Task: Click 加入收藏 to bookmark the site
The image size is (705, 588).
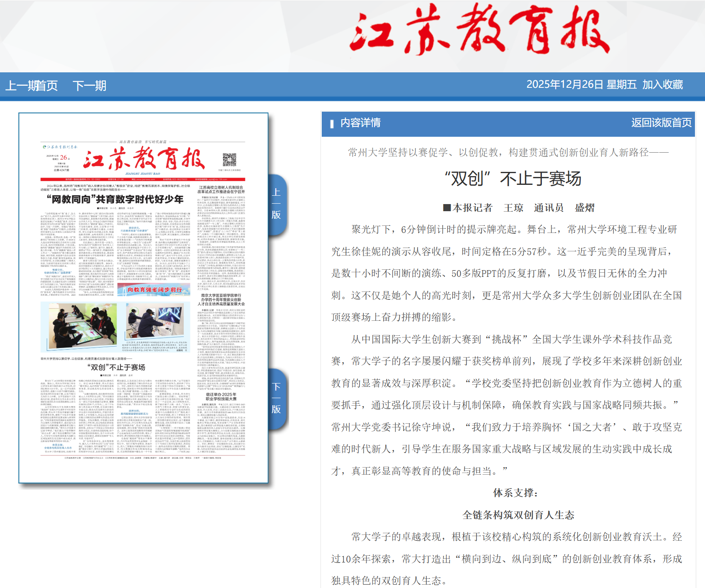Action: (662, 84)
